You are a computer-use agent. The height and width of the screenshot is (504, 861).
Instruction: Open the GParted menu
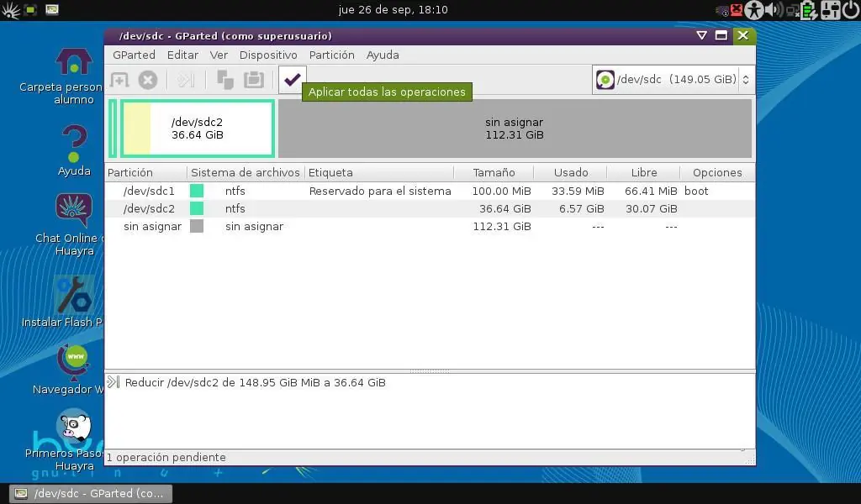coord(134,55)
